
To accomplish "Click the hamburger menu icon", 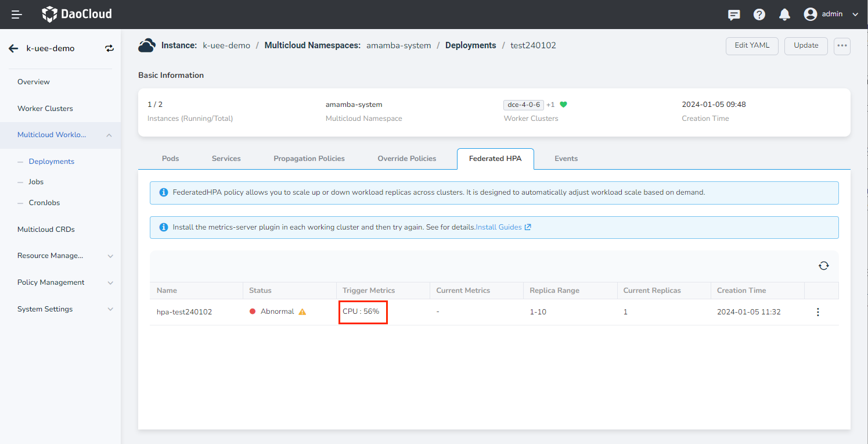I will tap(17, 15).
